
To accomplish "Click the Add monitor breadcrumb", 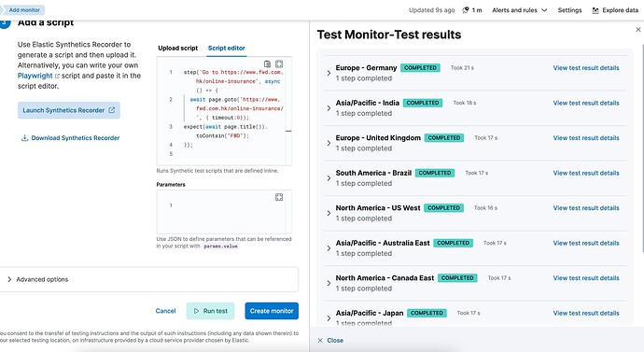I will pos(24,10).
